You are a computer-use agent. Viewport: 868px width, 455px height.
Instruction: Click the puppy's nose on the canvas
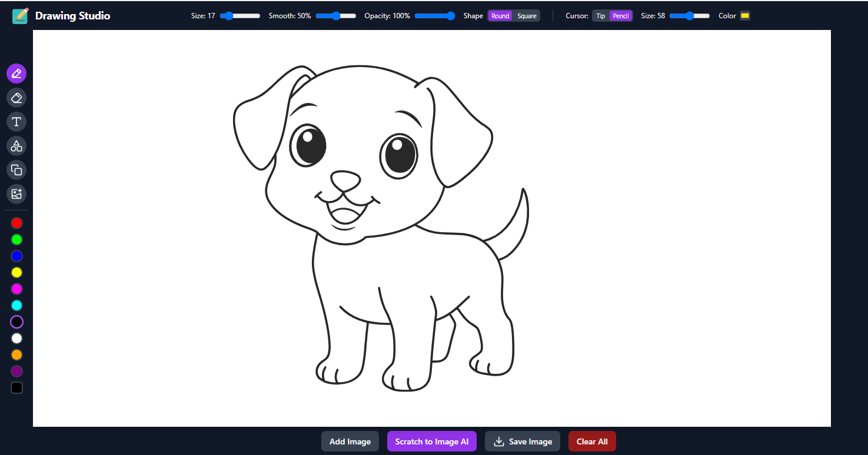point(345,180)
